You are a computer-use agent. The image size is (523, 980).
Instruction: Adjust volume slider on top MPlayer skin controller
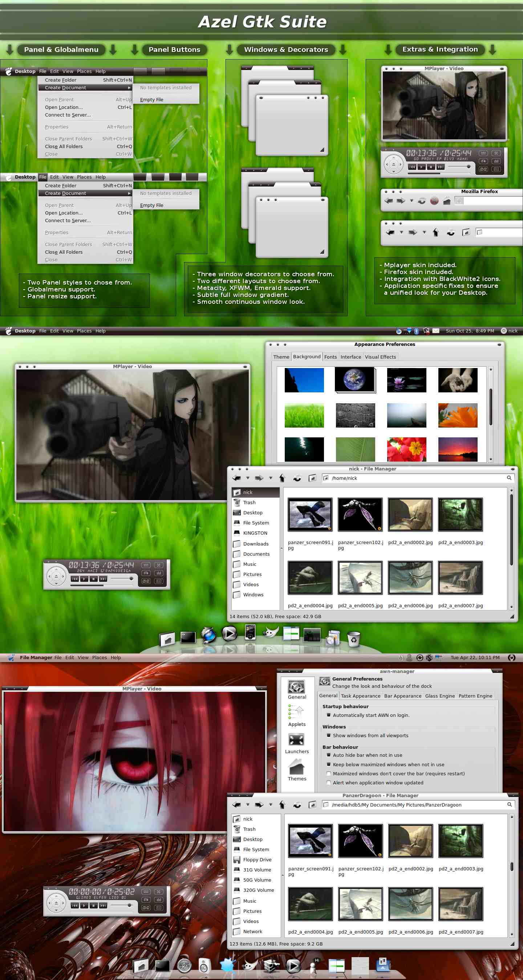pyautogui.click(x=459, y=167)
